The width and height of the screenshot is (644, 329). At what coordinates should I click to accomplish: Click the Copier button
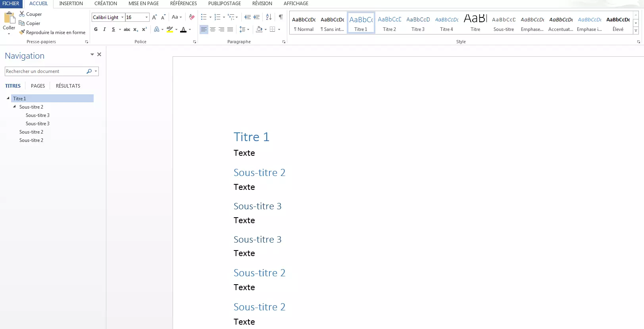click(x=29, y=23)
